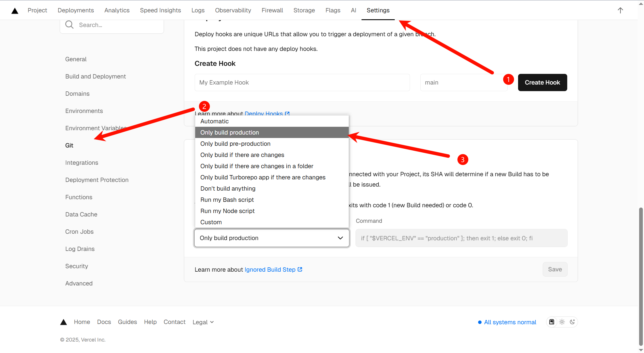The height and width of the screenshot is (353, 644).
Task: Select the Settings tab
Action: tap(378, 10)
